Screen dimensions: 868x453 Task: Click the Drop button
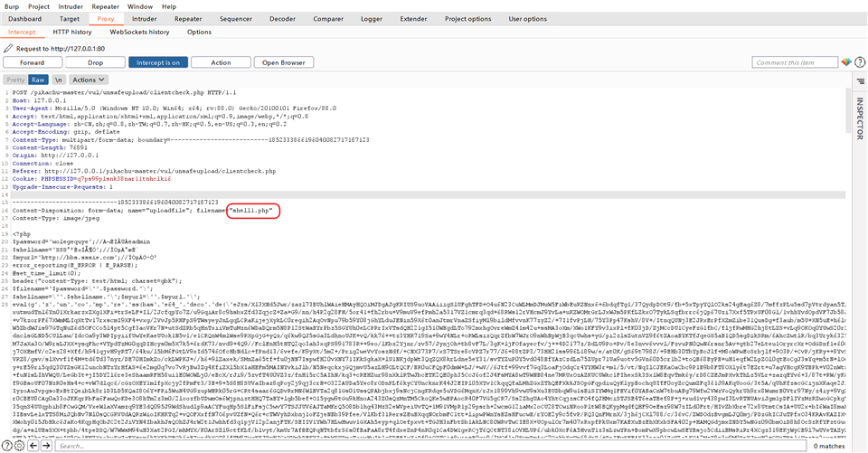click(x=95, y=62)
